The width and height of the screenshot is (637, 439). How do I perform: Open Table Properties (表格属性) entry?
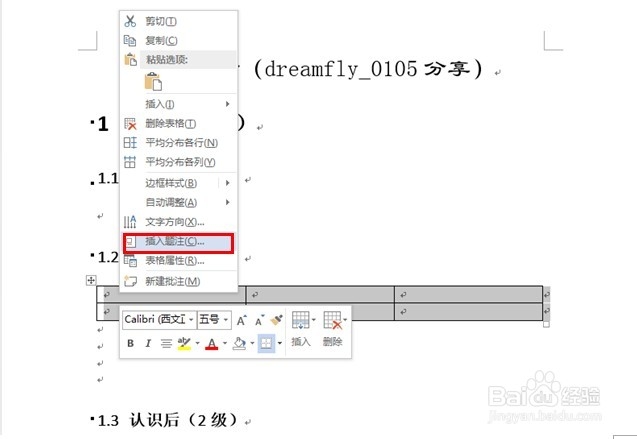[x=179, y=260]
